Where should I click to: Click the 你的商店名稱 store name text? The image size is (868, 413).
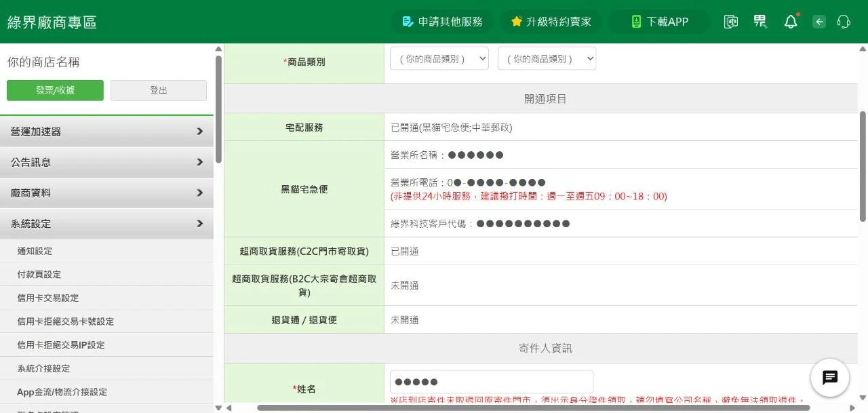(43, 62)
